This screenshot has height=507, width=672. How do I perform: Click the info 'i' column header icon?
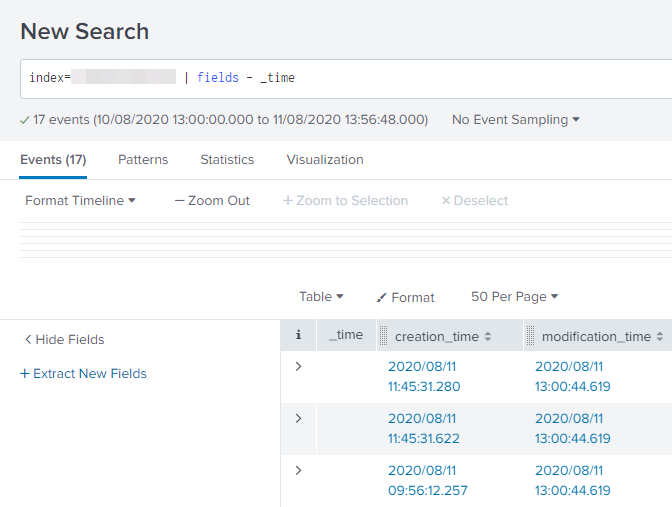click(x=298, y=336)
